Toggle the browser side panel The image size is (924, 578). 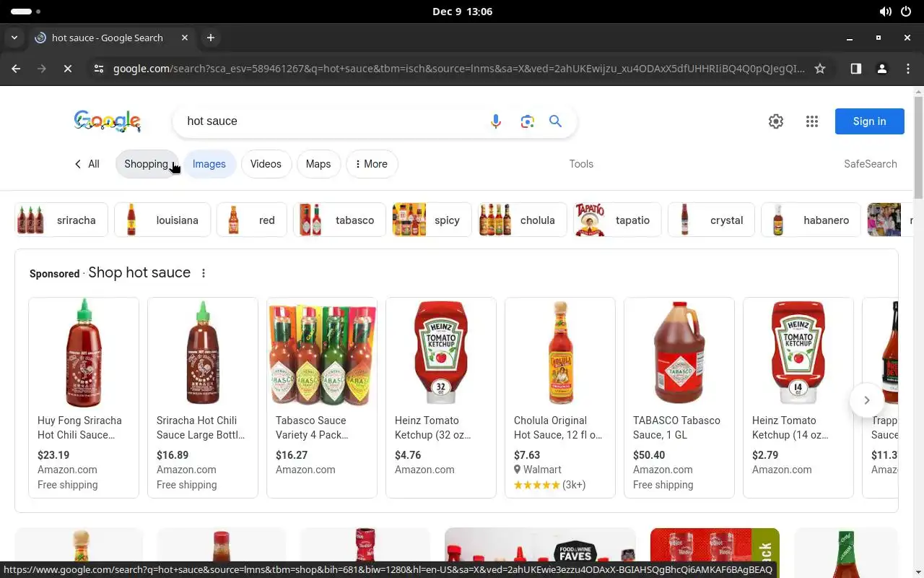tap(856, 69)
